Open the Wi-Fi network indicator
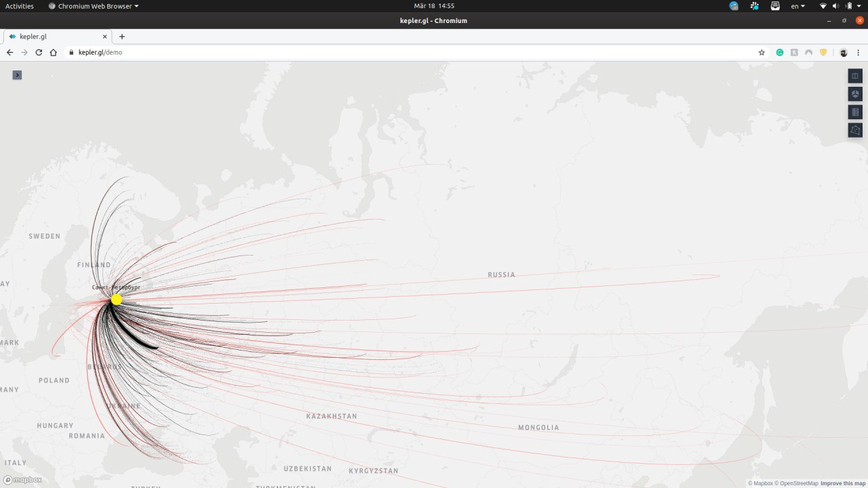 (823, 6)
